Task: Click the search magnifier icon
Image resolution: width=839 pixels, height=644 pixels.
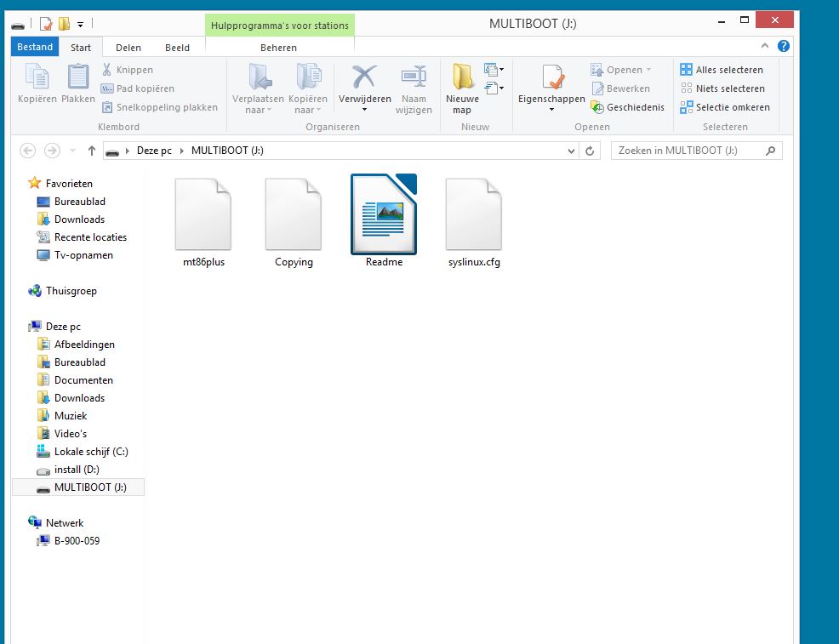Action: [x=771, y=151]
